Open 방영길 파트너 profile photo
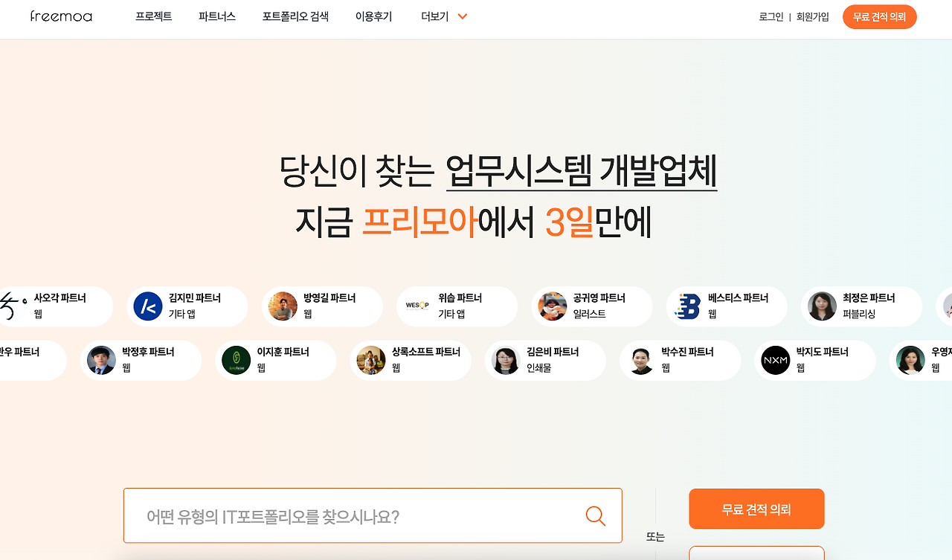 pyautogui.click(x=283, y=306)
